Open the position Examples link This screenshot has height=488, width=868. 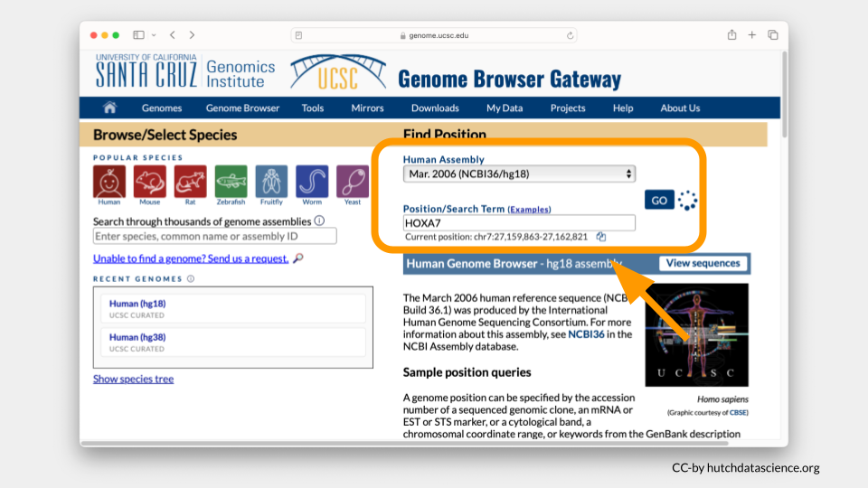[x=529, y=210]
